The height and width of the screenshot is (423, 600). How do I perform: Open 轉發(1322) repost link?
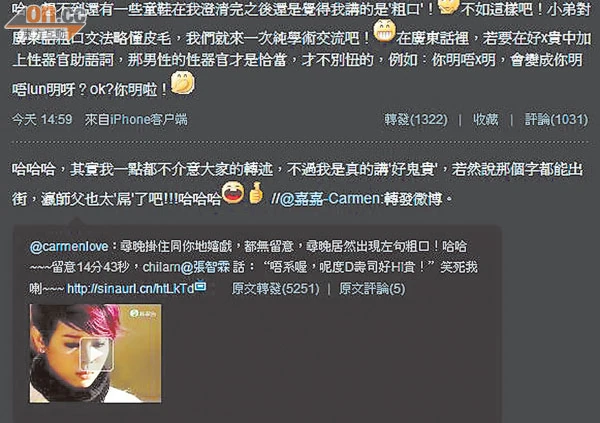click(416, 119)
